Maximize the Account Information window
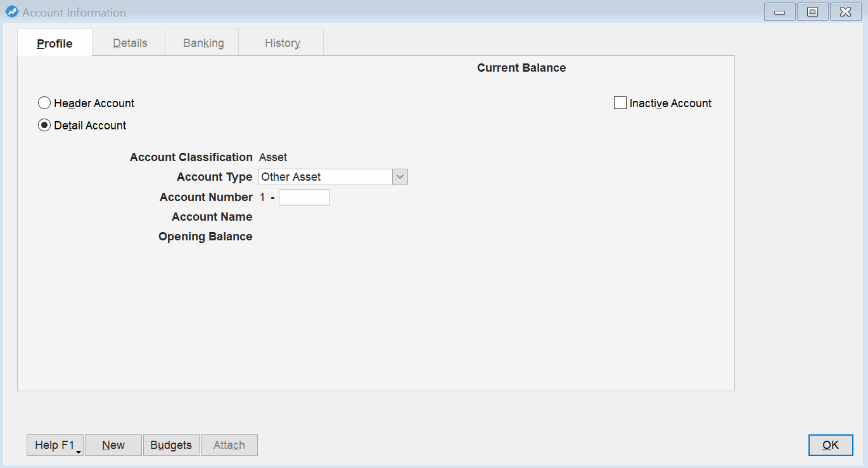This screenshot has height=468, width=868. 812,11
